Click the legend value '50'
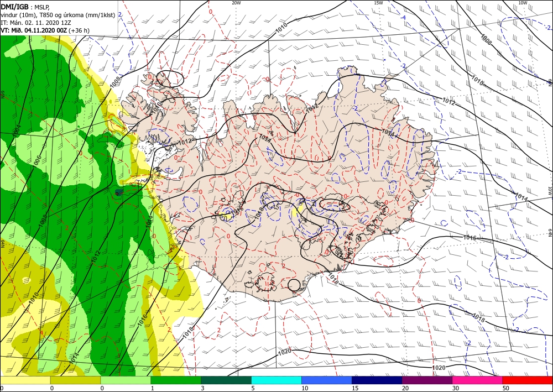The width and height of the screenshot is (553, 392). [505, 388]
